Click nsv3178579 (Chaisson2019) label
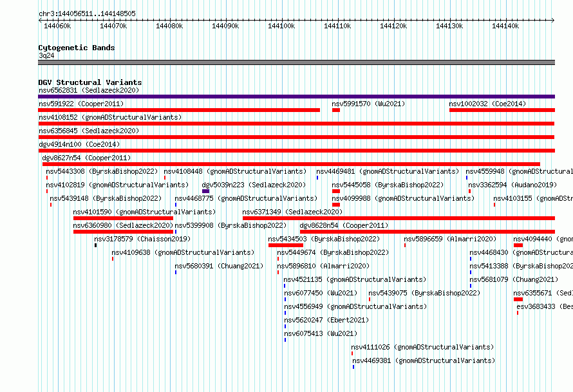 pyautogui.click(x=142, y=239)
